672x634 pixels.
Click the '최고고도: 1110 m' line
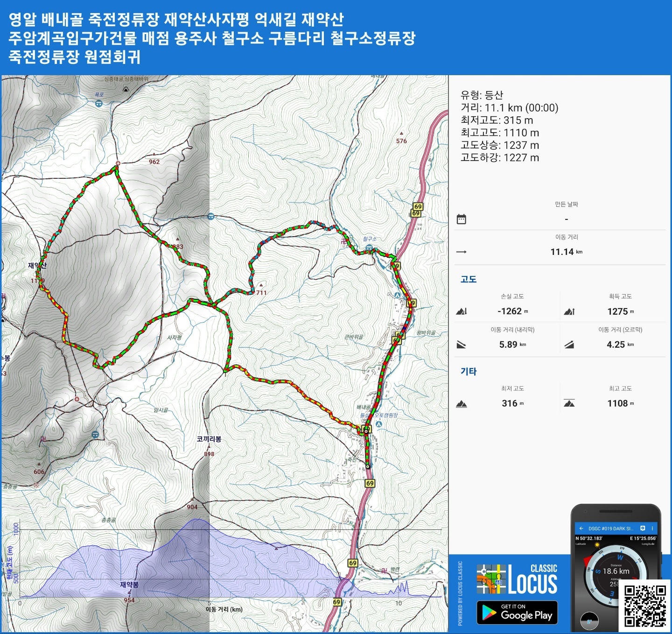click(x=500, y=133)
